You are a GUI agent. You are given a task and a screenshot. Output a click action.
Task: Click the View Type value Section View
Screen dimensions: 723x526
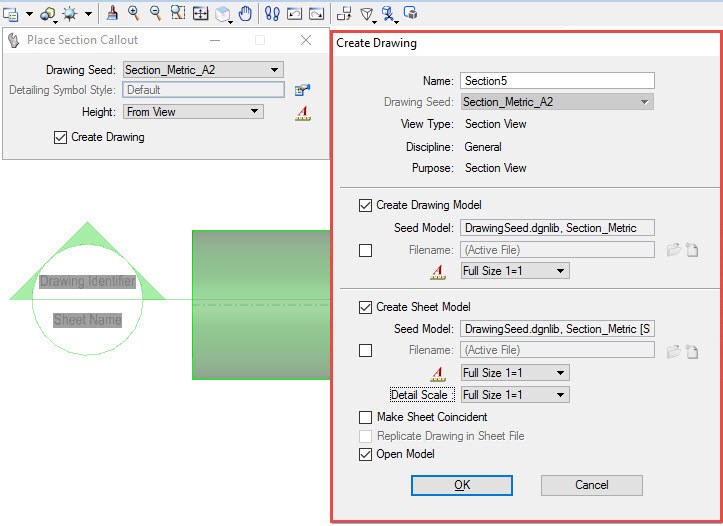[496, 124]
